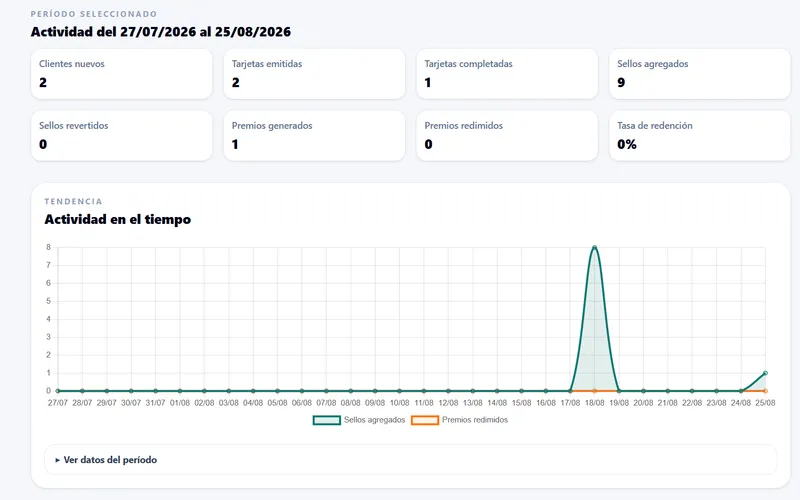The width and height of the screenshot is (800, 500).
Task: Open the Tarjetas emitidas stat card
Action: (x=314, y=74)
